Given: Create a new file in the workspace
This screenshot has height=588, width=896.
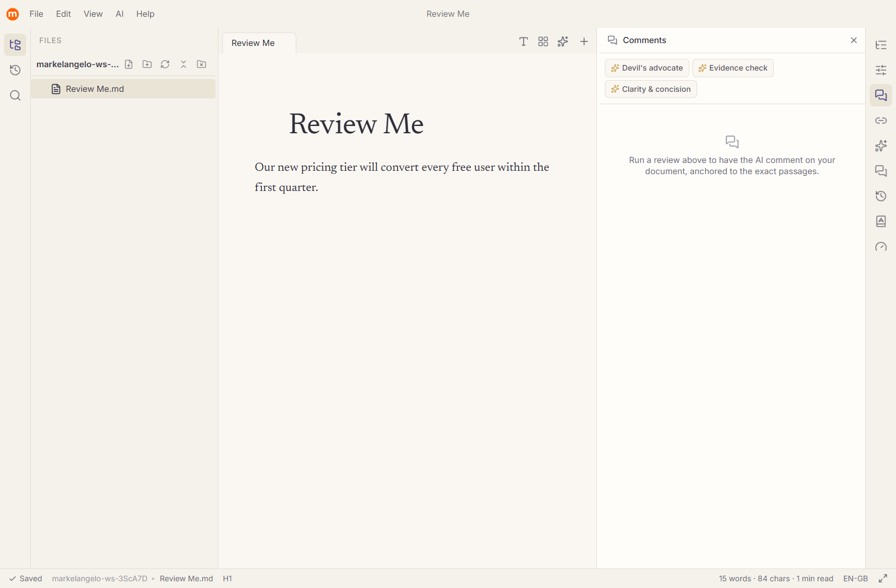Looking at the screenshot, I should click(129, 64).
